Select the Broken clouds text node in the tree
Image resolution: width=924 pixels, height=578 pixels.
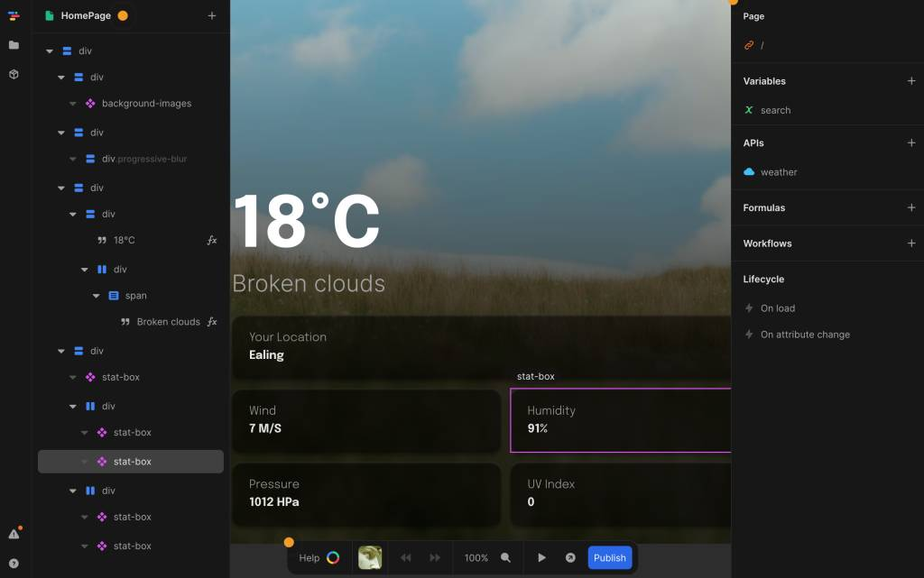pos(131,322)
